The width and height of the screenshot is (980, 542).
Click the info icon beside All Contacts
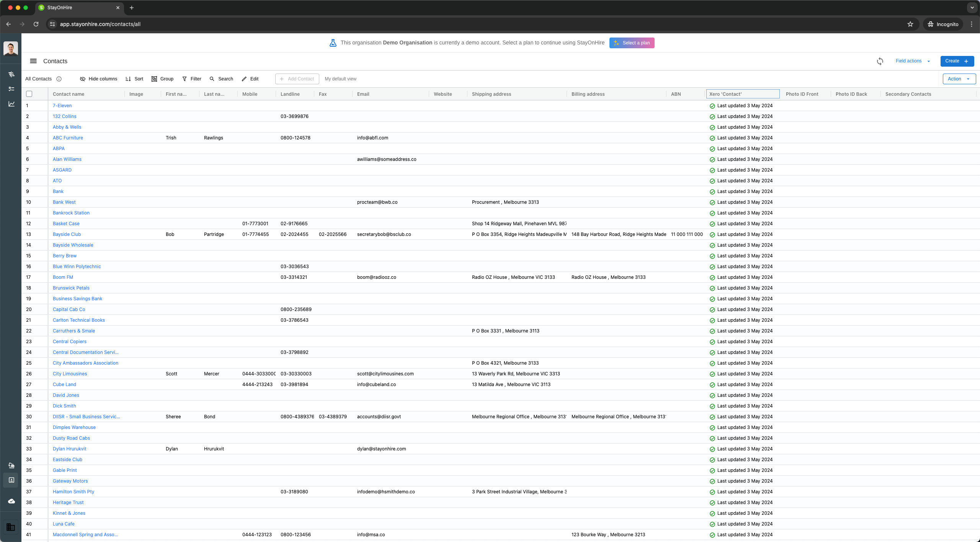click(x=59, y=79)
